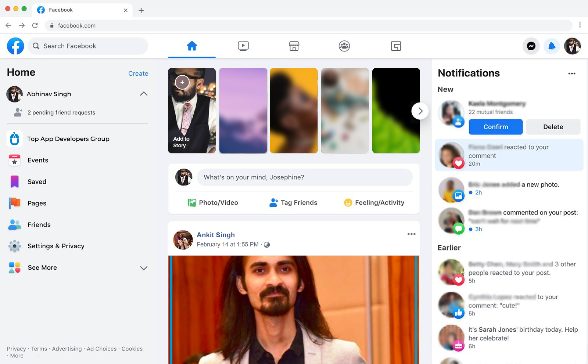Open the Groups icon in top navigation

(x=344, y=46)
